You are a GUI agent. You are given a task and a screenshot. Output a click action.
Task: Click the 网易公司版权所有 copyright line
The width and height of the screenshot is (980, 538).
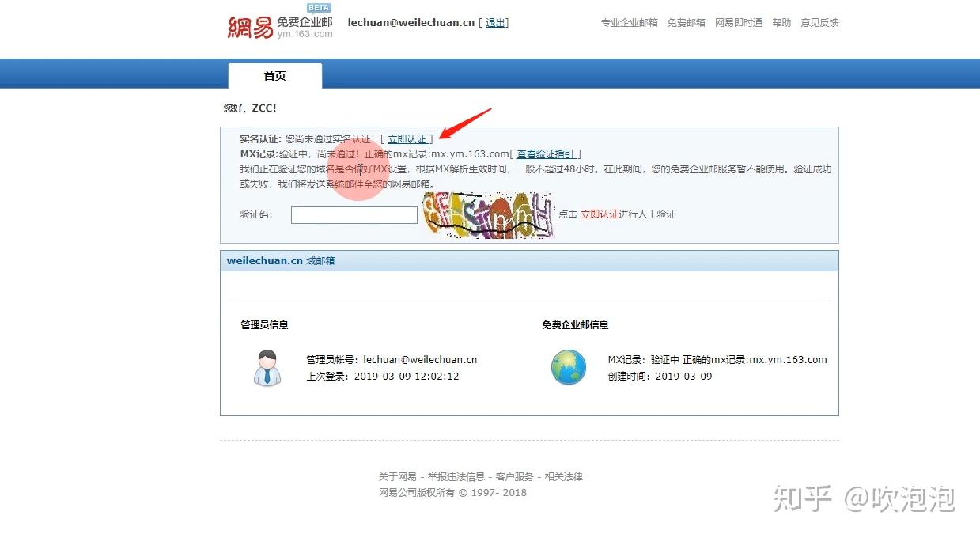pyautogui.click(x=452, y=493)
